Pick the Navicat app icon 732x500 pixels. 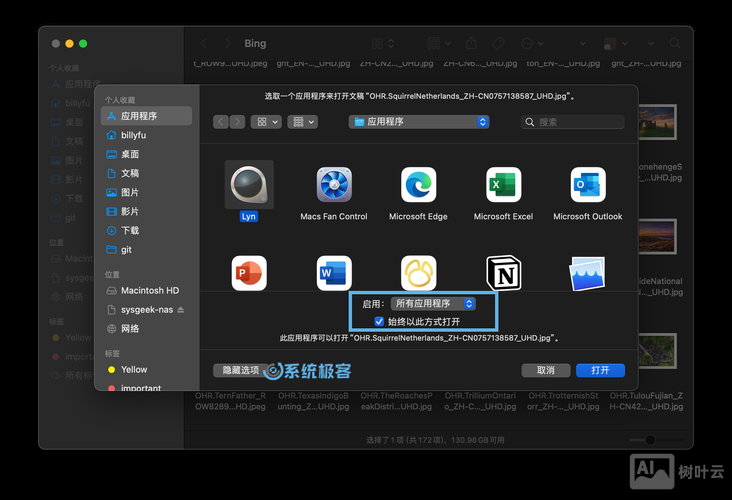[x=418, y=273]
